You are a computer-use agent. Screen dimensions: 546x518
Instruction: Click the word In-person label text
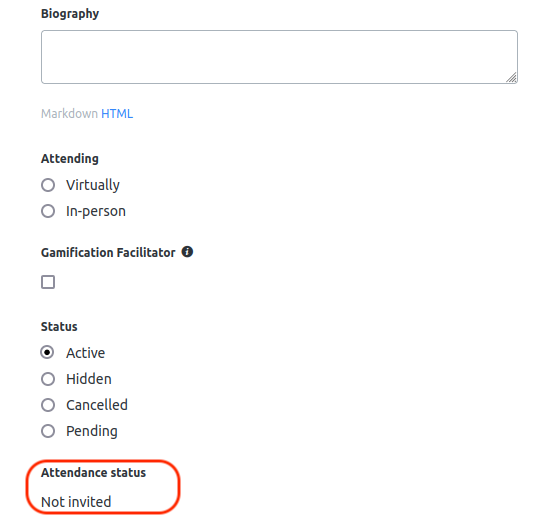click(x=96, y=211)
